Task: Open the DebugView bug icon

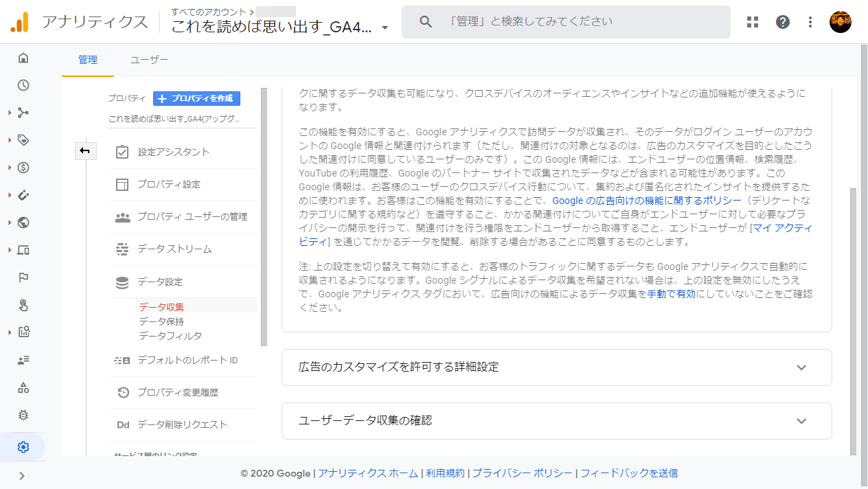Action: point(23,415)
